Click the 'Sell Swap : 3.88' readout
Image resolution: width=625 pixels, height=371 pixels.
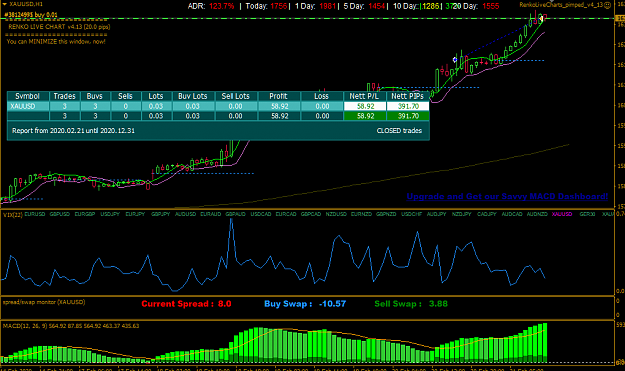(x=411, y=304)
